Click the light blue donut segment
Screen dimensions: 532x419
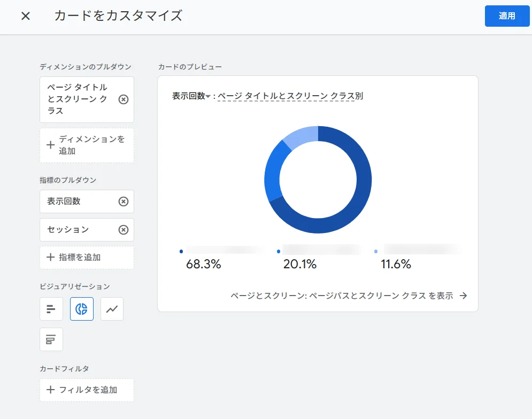pos(302,135)
